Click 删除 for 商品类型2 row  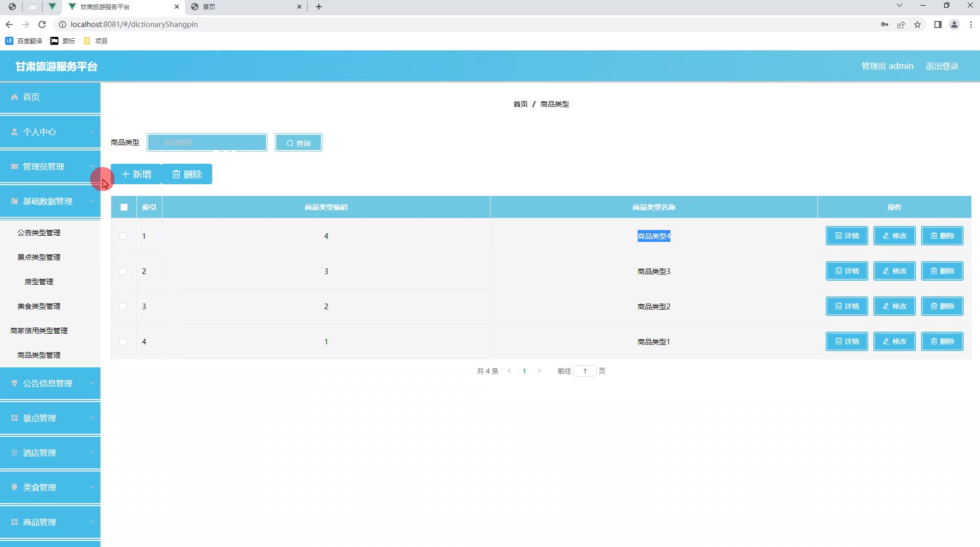click(x=942, y=306)
